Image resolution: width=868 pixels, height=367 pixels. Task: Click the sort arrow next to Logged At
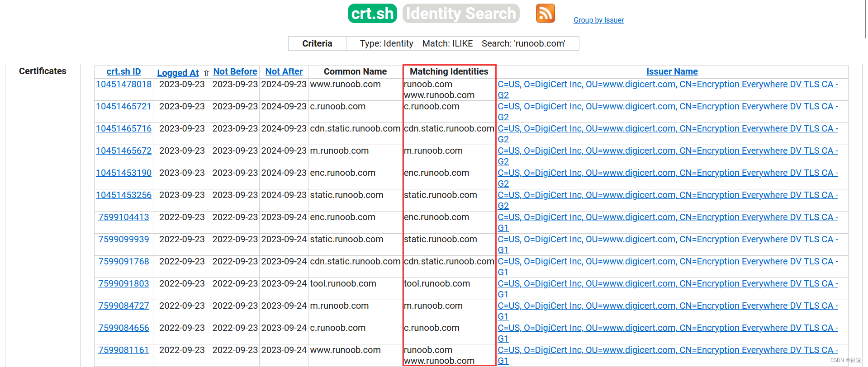click(x=206, y=73)
